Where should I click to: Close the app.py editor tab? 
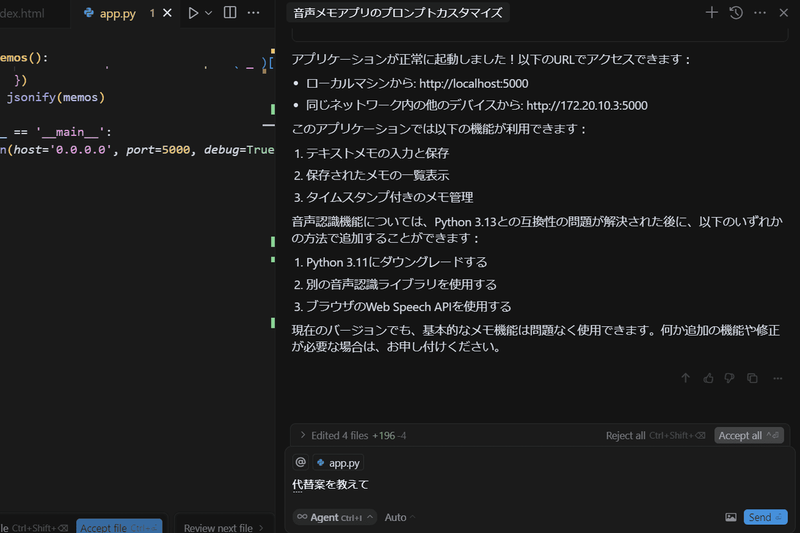point(167,13)
